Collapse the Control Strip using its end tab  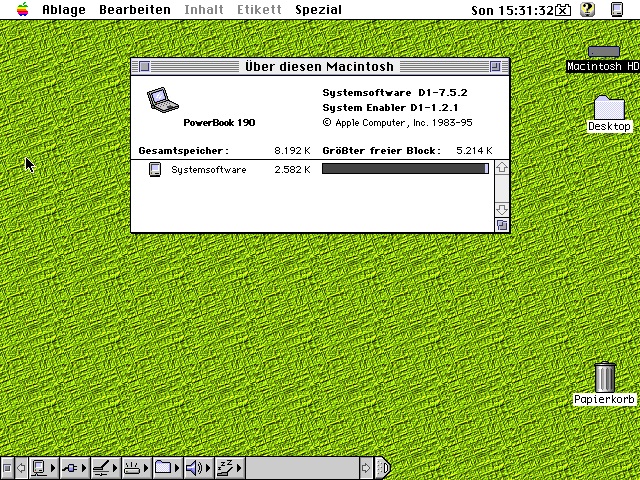click(x=383, y=468)
